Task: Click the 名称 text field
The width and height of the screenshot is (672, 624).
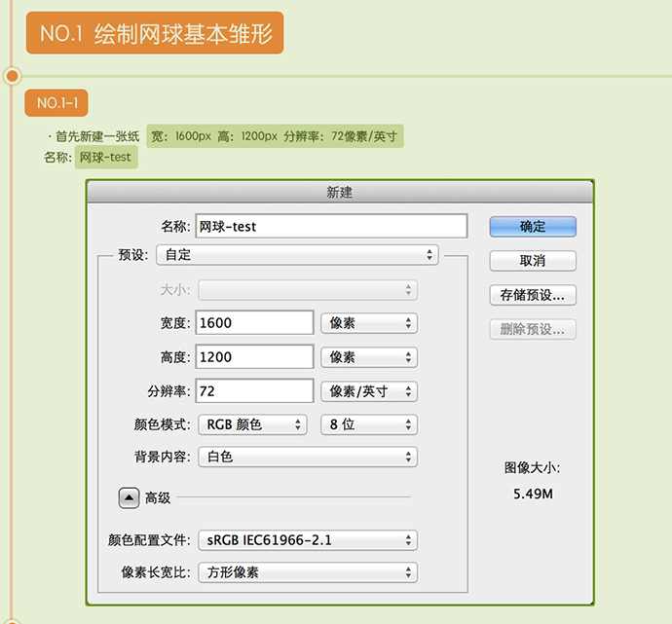Action: click(331, 227)
